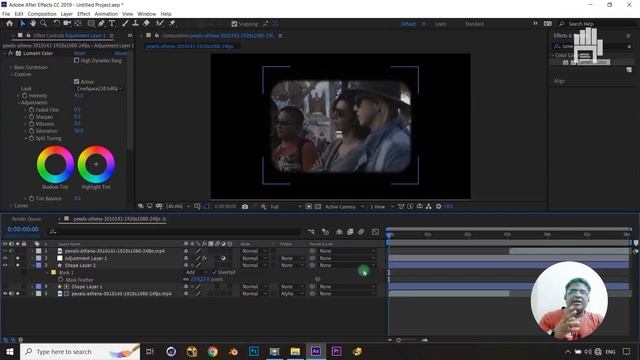The width and height of the screenshot is (640, 360).
Task: Enable High Dynamic Range checkbox
Action: [x=76, y=60]
